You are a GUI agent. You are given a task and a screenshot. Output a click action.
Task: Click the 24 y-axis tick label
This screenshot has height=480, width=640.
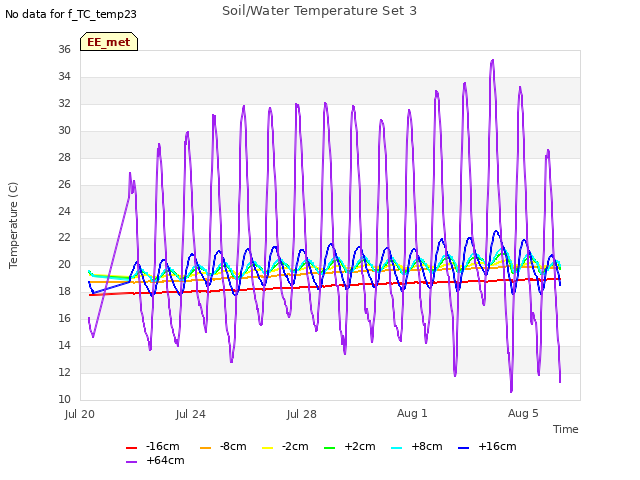(64, 211)
